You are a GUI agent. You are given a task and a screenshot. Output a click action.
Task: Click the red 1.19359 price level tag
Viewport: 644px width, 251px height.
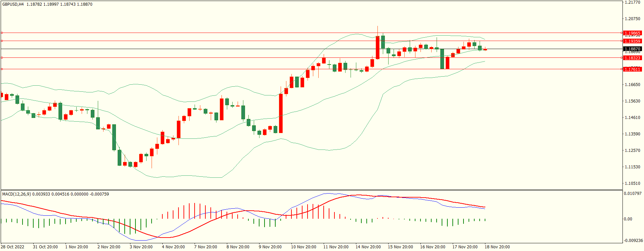click(632, 41)
